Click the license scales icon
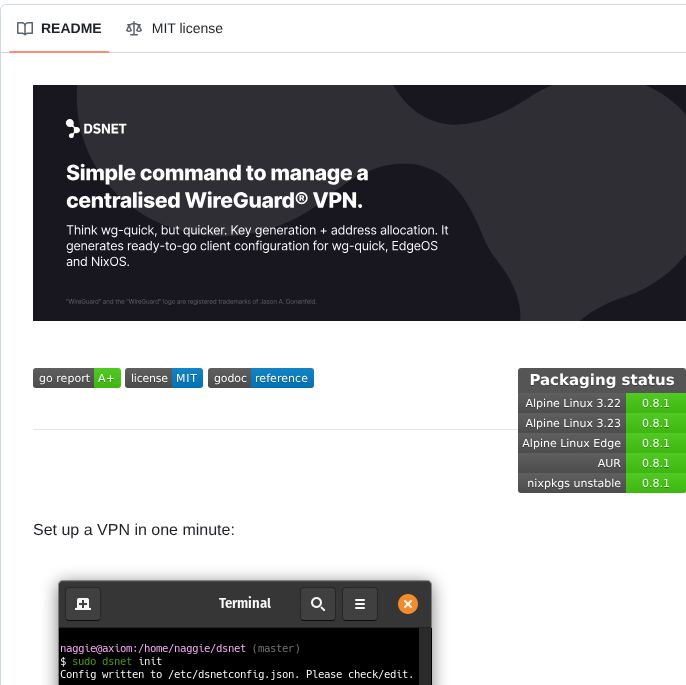Image resolution: width=686 pixels, height=685 pixels. (134, 28)
